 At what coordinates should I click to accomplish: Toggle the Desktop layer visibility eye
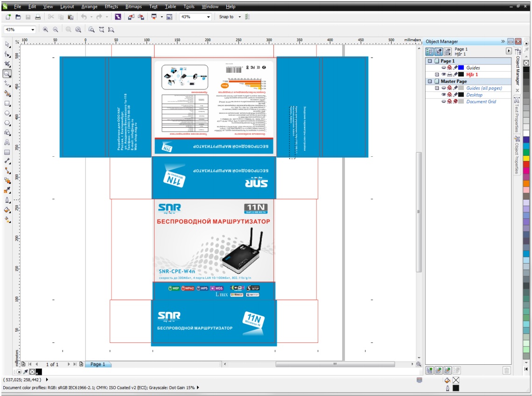[x=444, y=95]
